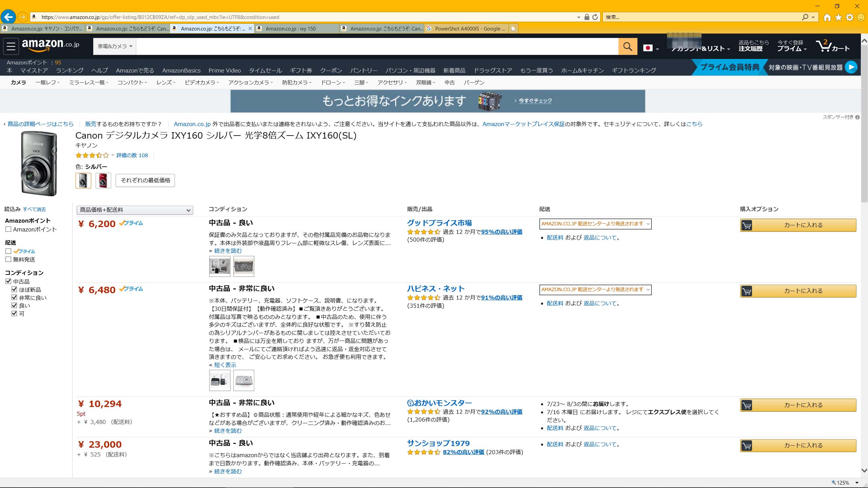Switch to the キヤノン - コンパク... tab

42,28
